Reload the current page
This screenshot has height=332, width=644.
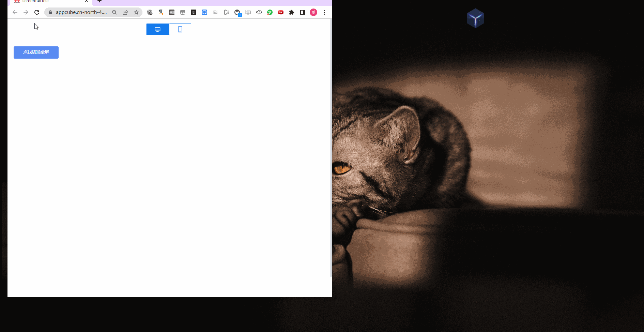click(37, 12)
